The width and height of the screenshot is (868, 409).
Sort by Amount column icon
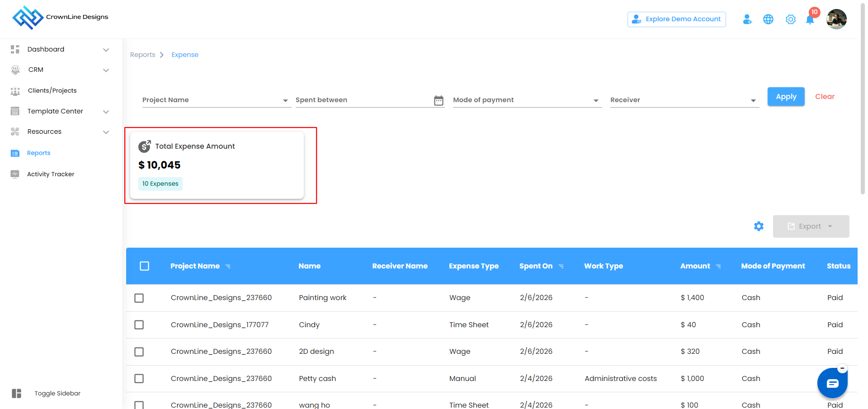(718, 267)
